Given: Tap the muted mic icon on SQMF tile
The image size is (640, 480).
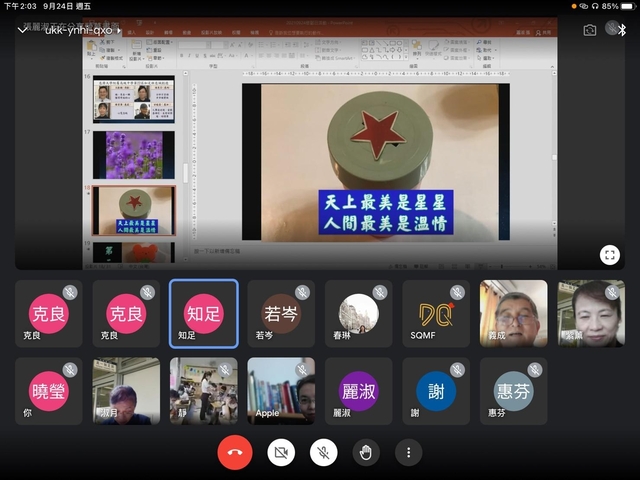Looking at the screenshot, I should [459, 293].
